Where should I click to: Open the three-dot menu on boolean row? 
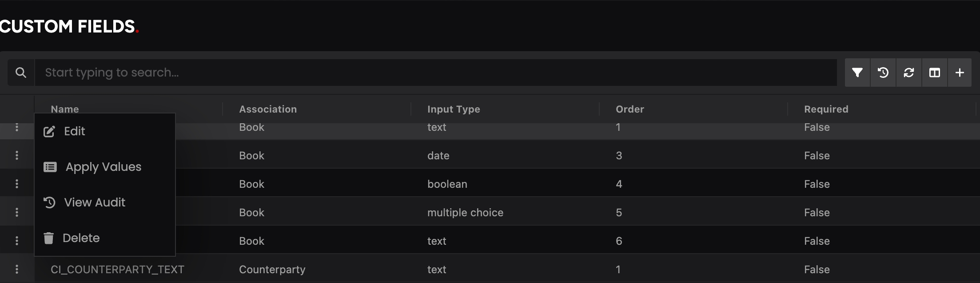coord(17,184)
